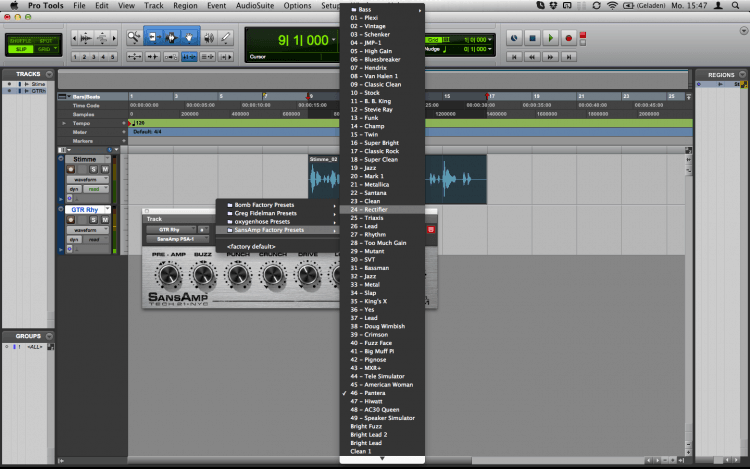Select the Trim tool

pyautogui.click(x=153, y=37)
